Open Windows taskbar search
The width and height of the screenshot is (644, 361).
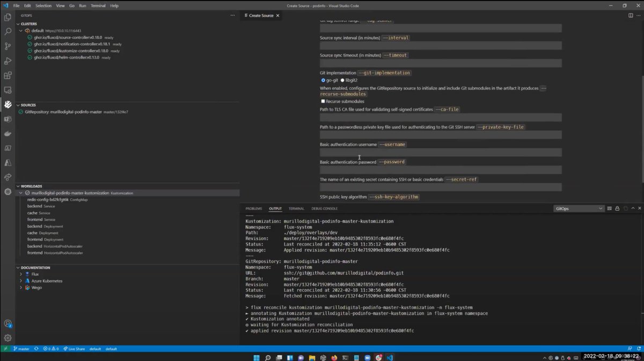pos(268,357)
